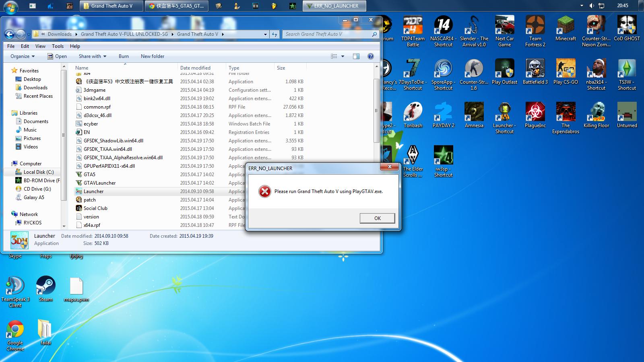Switch to Grand Theft Auto V taskbar button
The height and width of the screenshot is (362, 644).
click(x=111, y=6)
